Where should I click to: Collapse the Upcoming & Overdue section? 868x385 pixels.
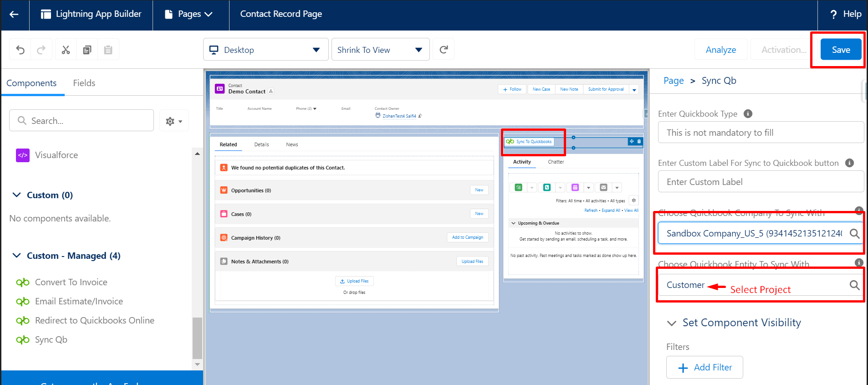coord(514,223)
